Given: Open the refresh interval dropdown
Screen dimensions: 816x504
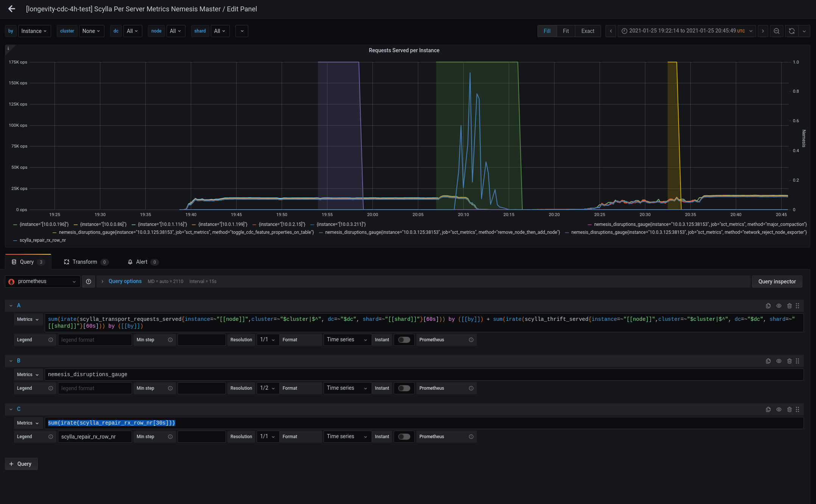Looking at the screenshot, I should coord(804,31).
